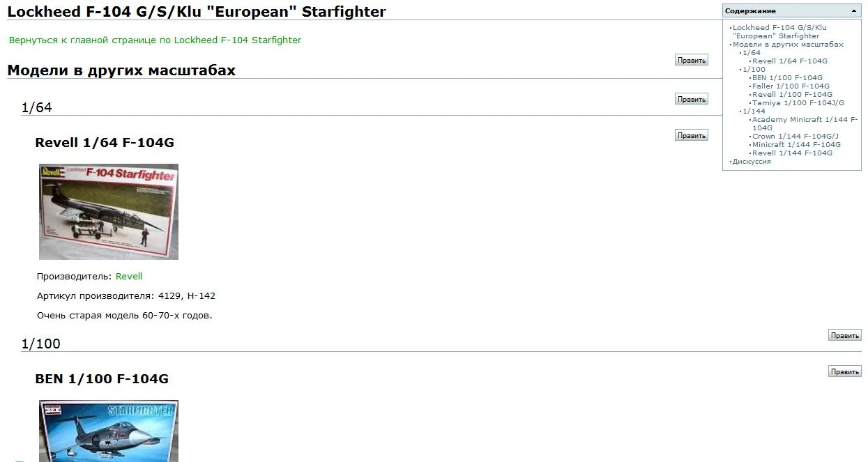
Task: Edit the 1/64 section with Править
Action: pyautogui.click(x=691, y=99)
